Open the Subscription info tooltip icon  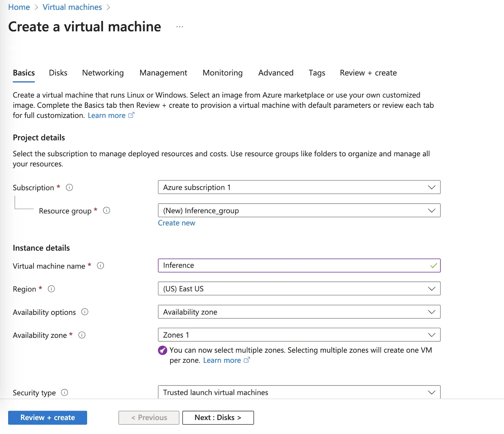pos(69,188)
